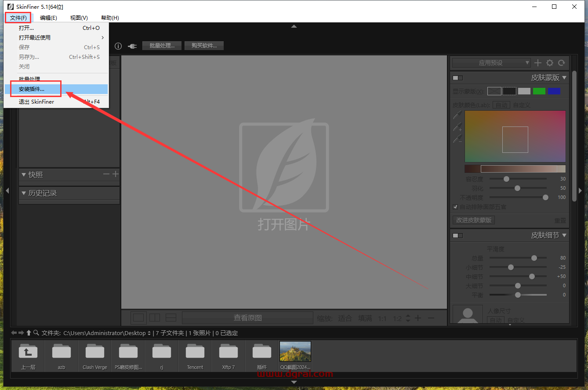Viewport: 588px width, 390px height.
Task: Open the 编辑(E) menu
Action: coord(48,18)
